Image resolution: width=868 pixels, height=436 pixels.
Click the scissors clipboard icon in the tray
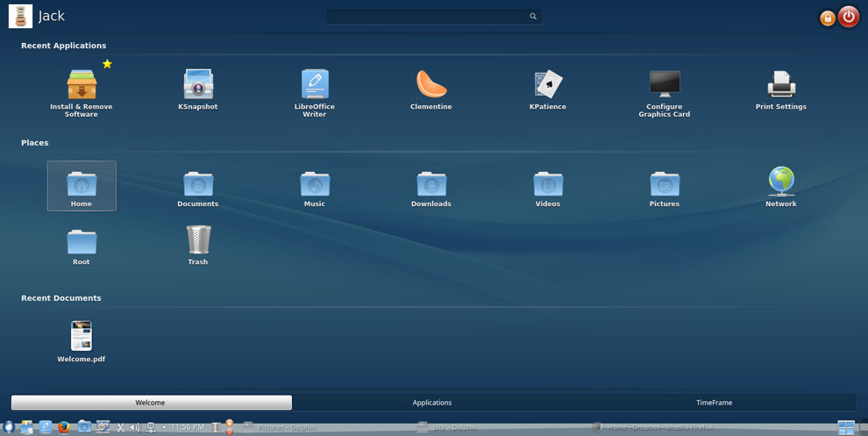click(120, 427)
